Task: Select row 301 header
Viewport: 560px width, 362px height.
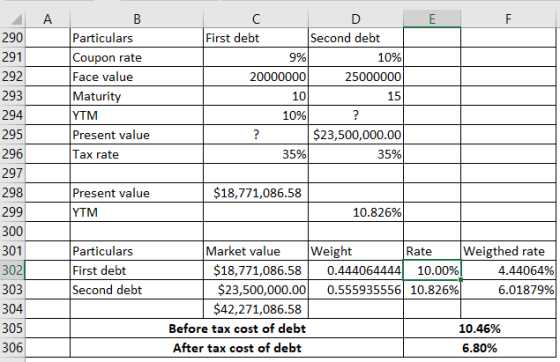Action: [12, 251]
